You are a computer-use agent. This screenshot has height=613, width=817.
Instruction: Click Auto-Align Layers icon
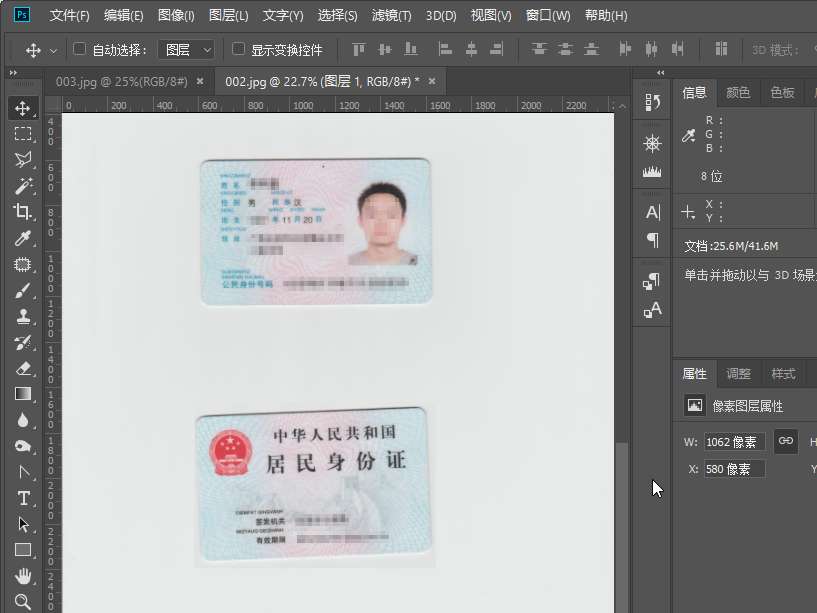coord(721,49)
